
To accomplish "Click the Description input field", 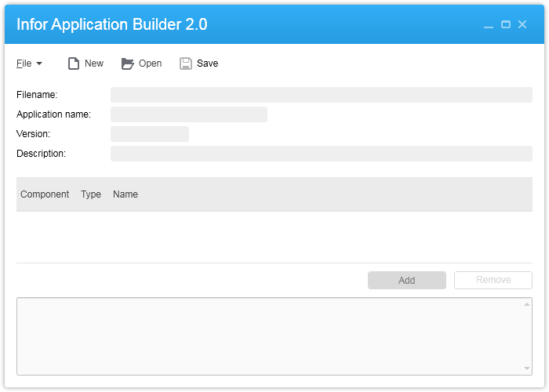I will pyautogui.click(x=321, y=154).
